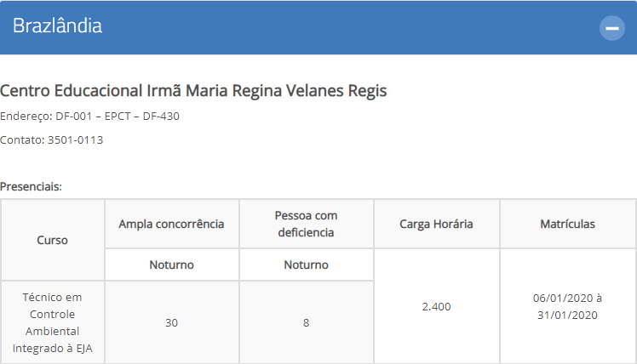Click the Carga Horária column header
Image resolution: width=637 pixels, height=364 pixels.
coord(436,224)
